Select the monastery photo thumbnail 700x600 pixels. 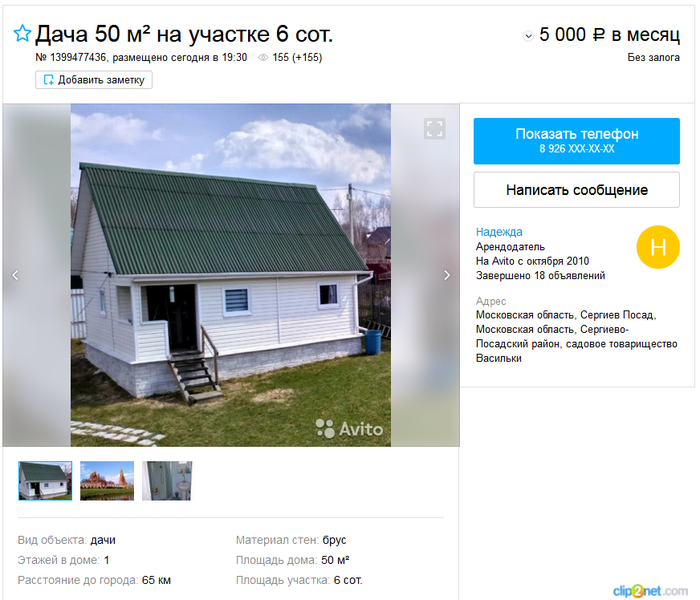tap(107, 481)
